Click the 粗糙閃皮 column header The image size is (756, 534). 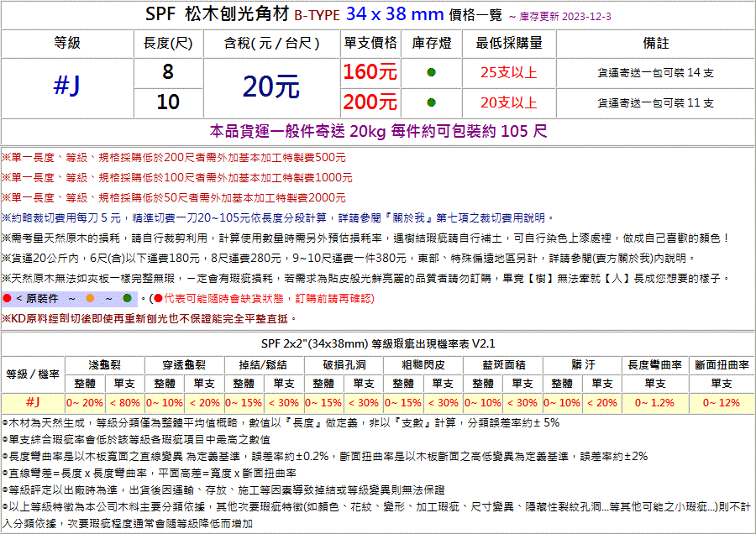tap(423, 365)
